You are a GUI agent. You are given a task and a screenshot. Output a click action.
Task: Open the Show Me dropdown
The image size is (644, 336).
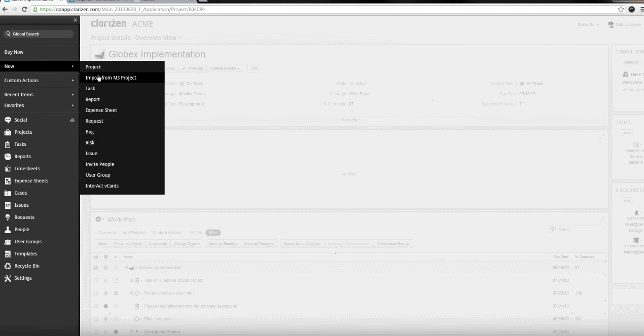click(588, 24)
